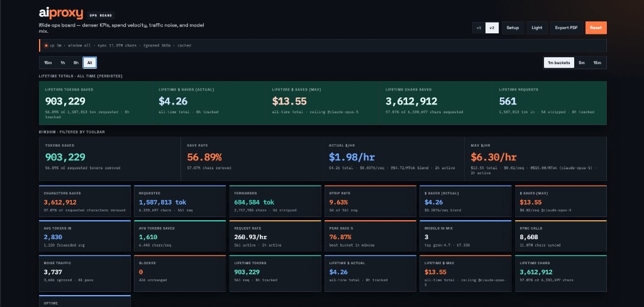Click the aiproxy logo

61,14
